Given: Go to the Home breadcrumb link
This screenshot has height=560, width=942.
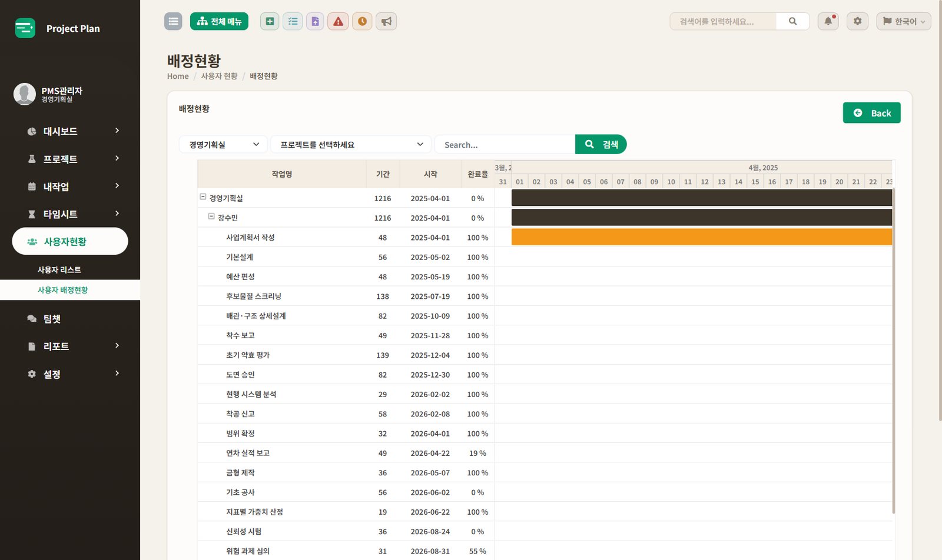Looking at the screenshot, I should click(x=178, y=76).
